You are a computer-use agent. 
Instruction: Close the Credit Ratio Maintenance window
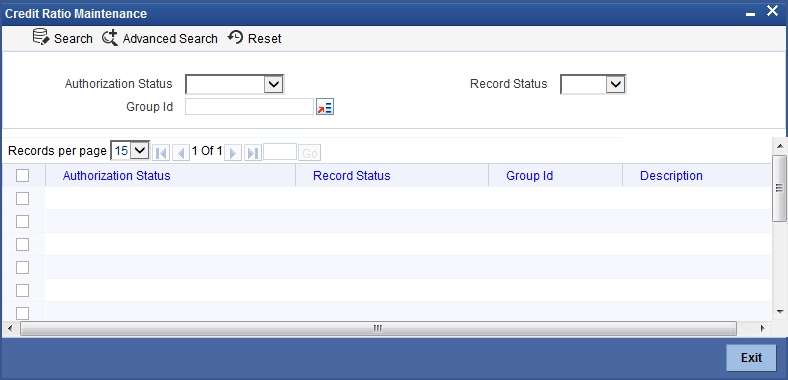[772, 11]
